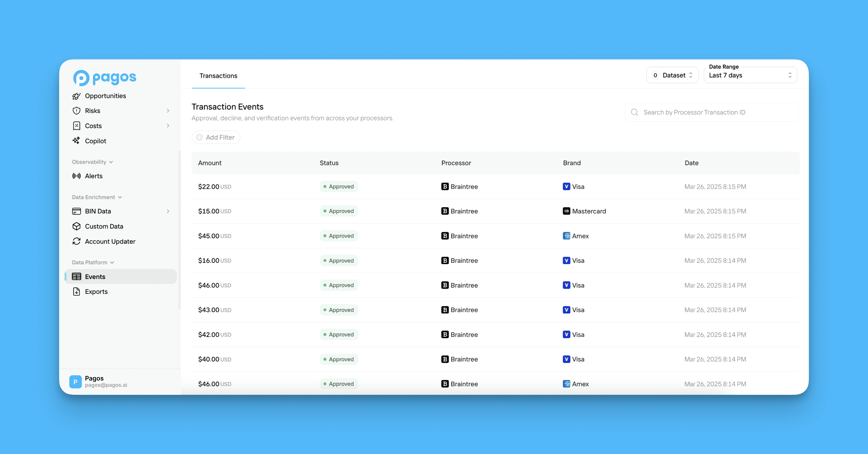Focus the Processor Transaction ID search field
The image size is (868, 454).
[711, 112]
